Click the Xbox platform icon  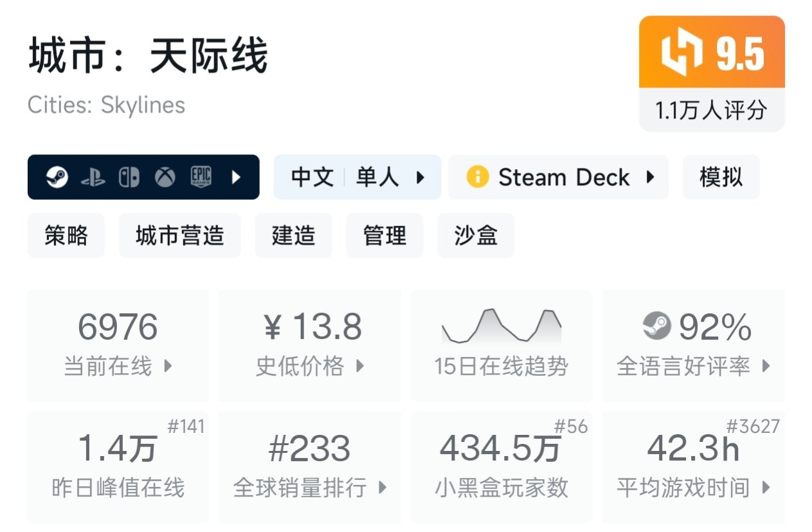pos(165,177)
